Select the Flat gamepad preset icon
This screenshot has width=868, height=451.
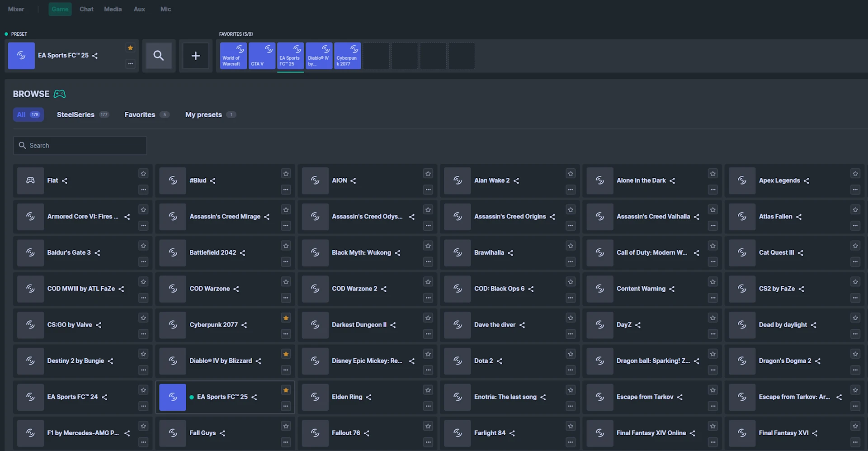(30, 180)
